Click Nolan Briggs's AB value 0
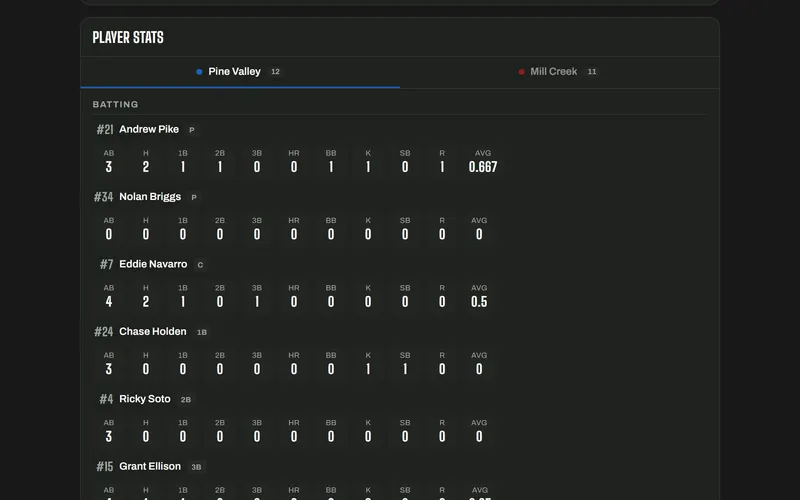 [x=109, y=234]
